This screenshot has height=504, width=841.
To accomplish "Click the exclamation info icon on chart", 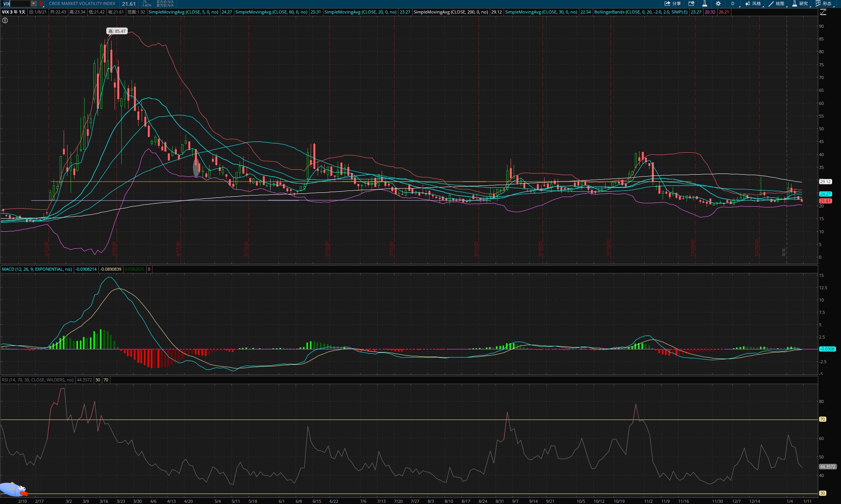I will click(5, 20).
